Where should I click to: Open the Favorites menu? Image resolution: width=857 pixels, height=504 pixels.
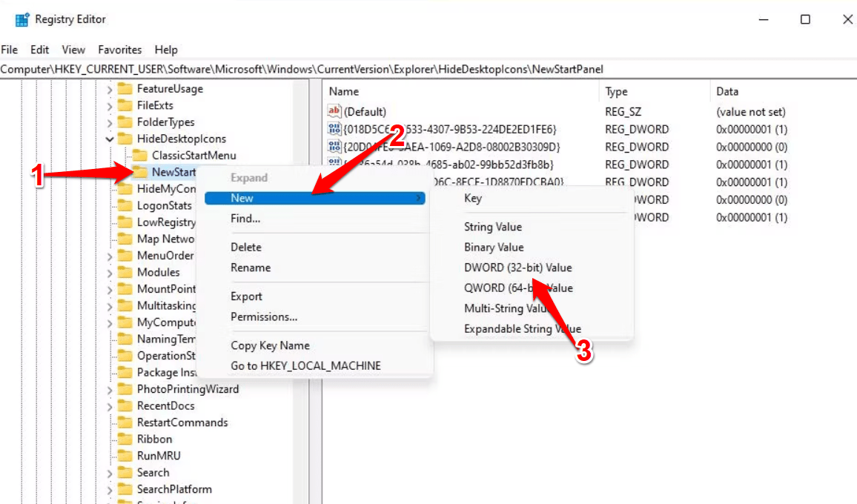[x=119, y=50]
